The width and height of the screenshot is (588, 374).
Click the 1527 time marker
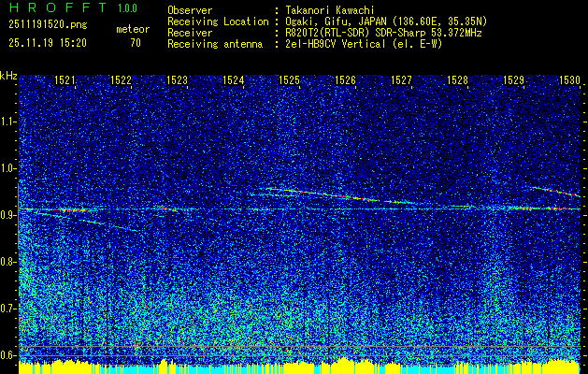coord(401,79)
